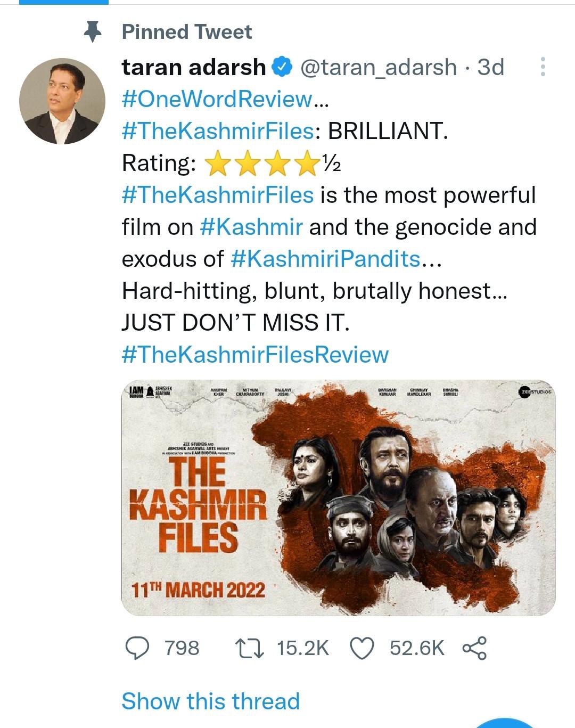
Task: Open the #KashmiriPandits hashtag
Action: (326, 259)
